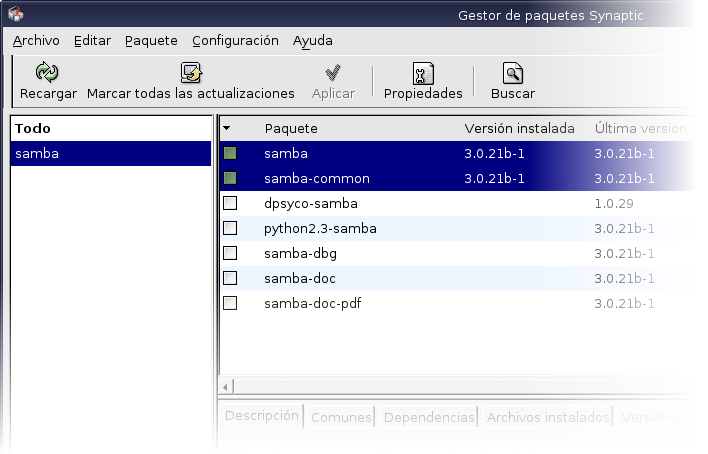This screenshot has width=708, height=454.
Task: Open the Paquete menu
Action: (151, 41)
